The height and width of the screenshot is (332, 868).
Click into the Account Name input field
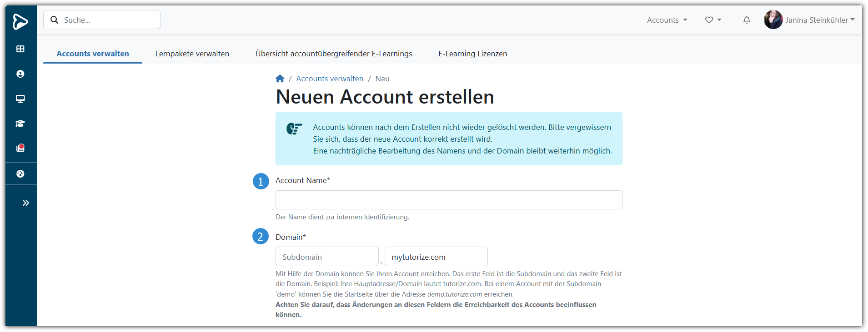[448, 200]
